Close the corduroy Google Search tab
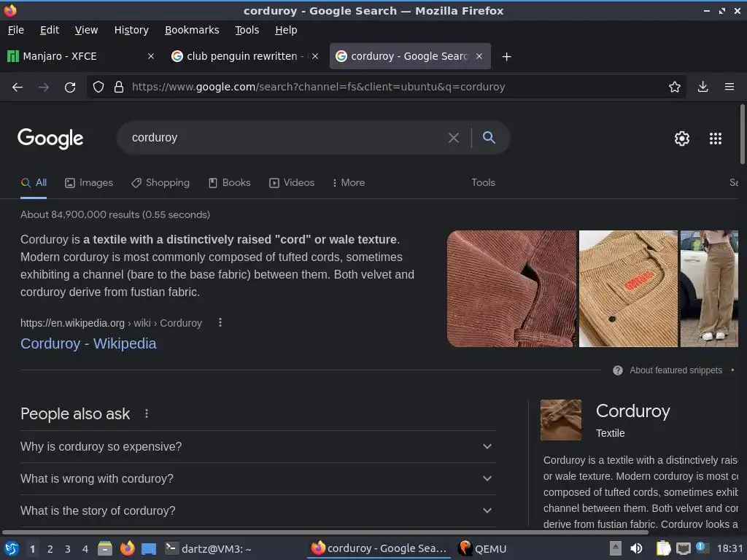The width and height of the screenshot is (747, 560). pyautogui.click(x=479, y=56)
